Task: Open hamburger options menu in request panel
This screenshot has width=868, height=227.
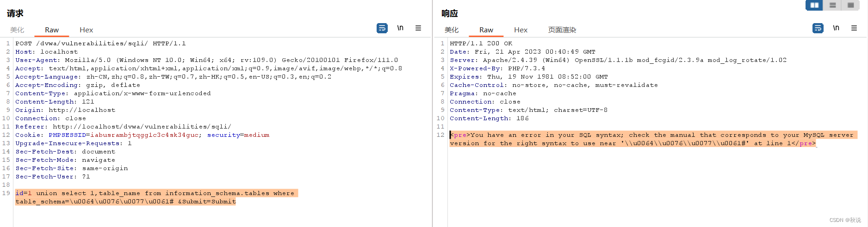Action: click(x=418, y=28)
